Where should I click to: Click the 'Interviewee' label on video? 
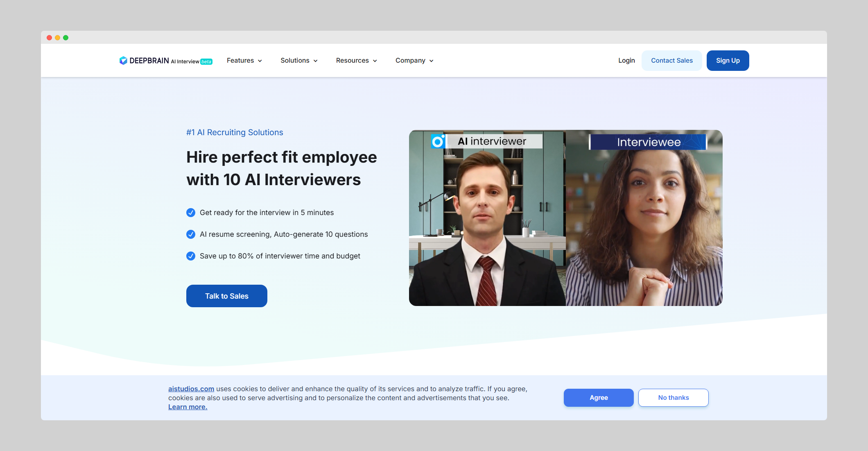tap(649, 142)
